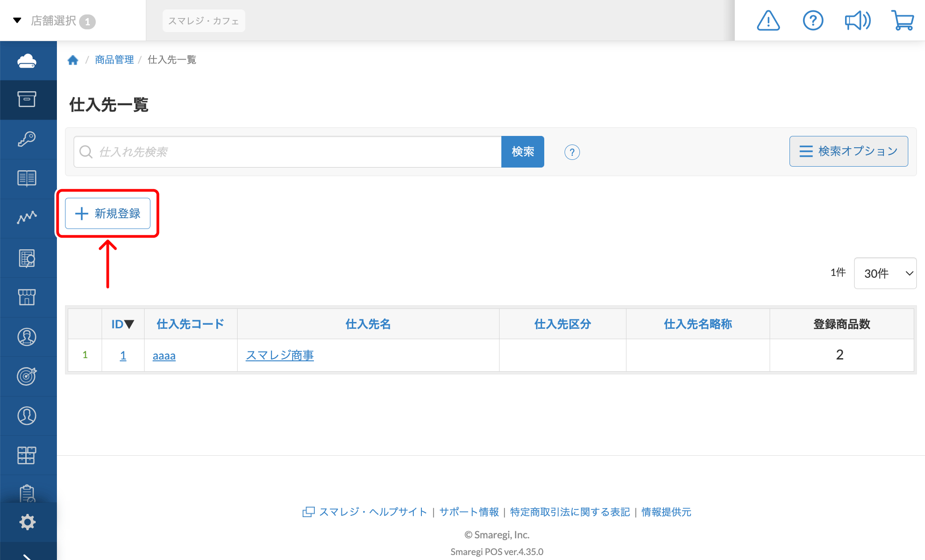The height and width of the screenshot is (560, 925).
Task: Select the box-shaped product management sidebar icon
Action: pyautogui.click(x=28, y=99)
